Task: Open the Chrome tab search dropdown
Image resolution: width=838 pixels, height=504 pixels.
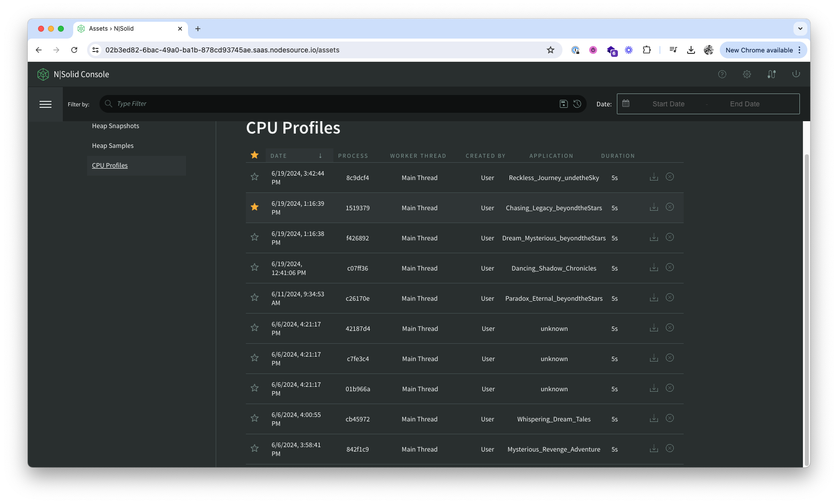Action: point(800,29)
